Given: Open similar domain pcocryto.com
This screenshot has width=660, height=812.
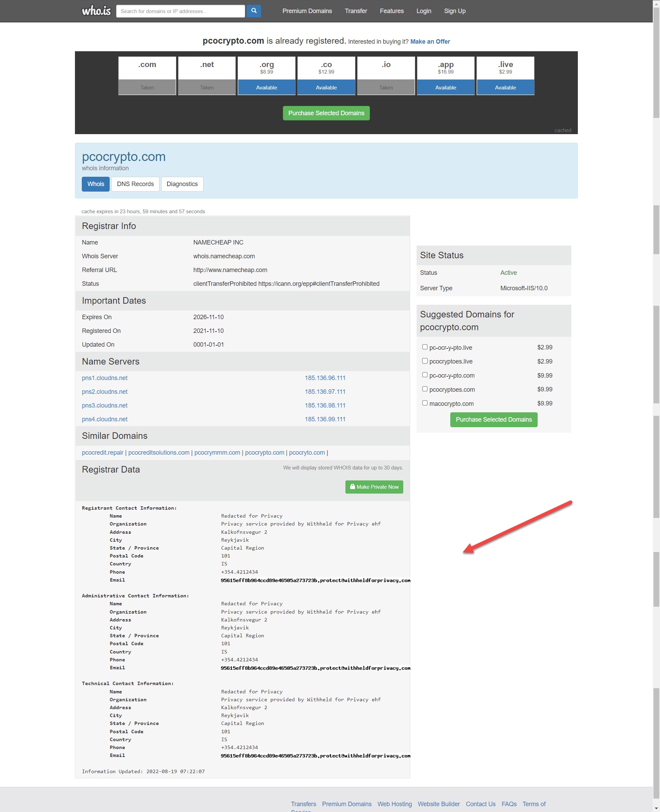Looking at the screenshot, I should click(307, 453).
